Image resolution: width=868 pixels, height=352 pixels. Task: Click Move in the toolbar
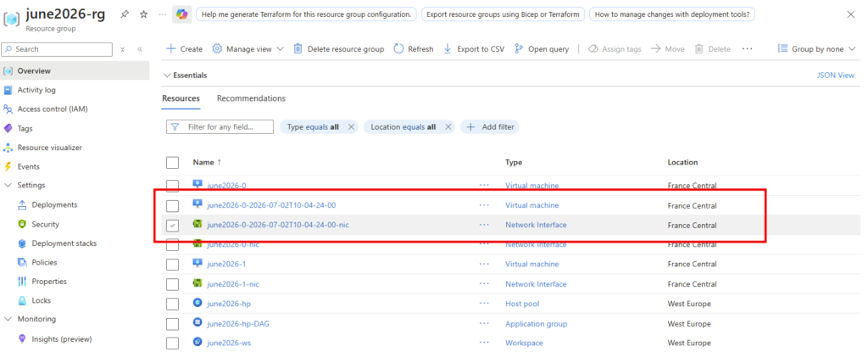click(668, 49)
